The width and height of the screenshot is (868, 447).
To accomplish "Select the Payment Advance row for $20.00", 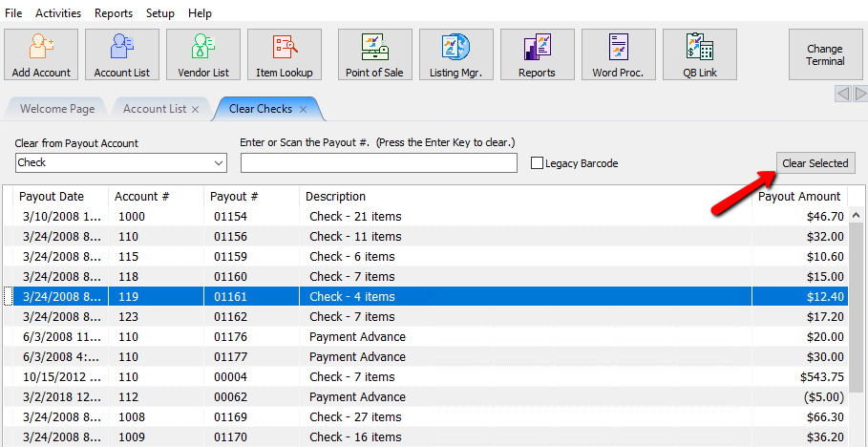I will pyautogui.click(x=425, y=337).
